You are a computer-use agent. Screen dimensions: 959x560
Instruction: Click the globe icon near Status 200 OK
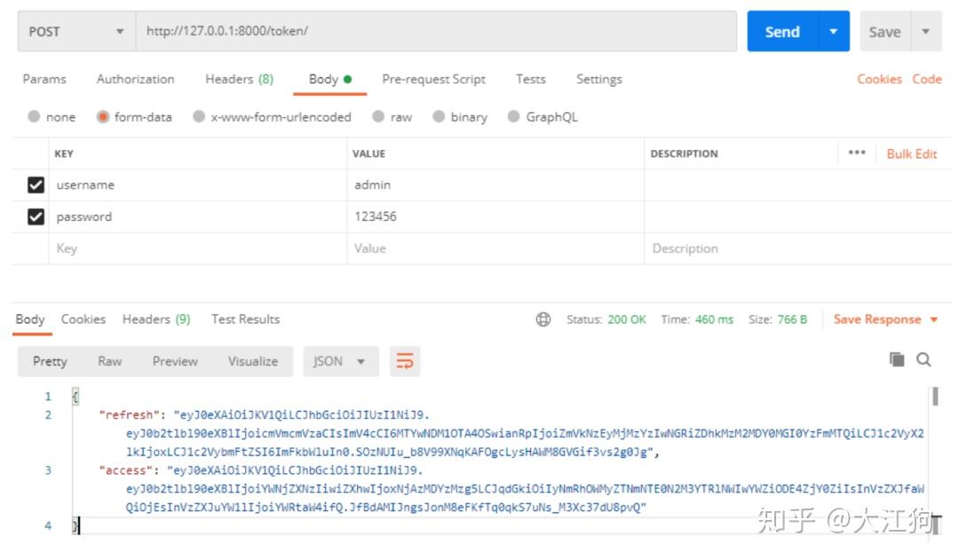[544, 319]
